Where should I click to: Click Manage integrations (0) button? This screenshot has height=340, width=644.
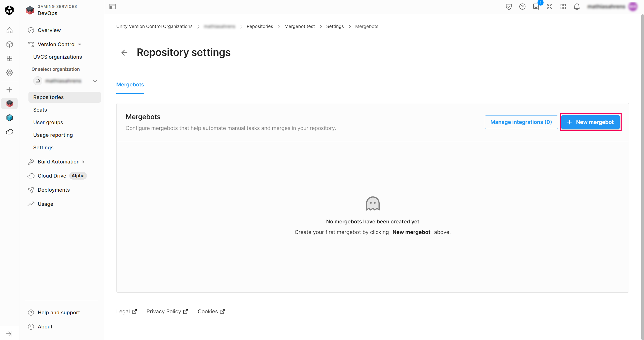tap(521, 122)
